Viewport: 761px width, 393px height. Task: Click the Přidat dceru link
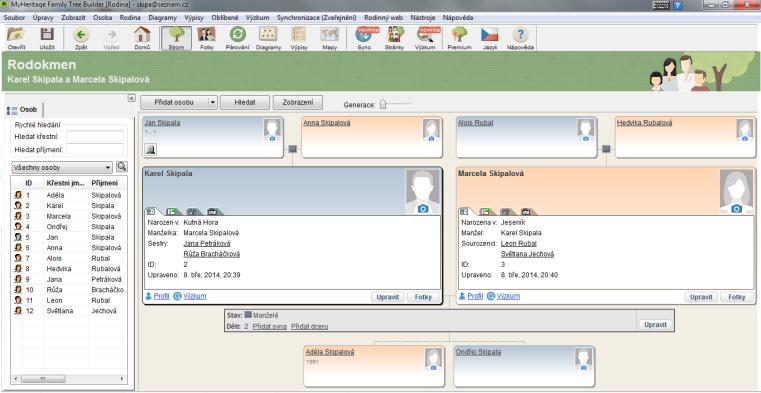[x=309, y=327]
